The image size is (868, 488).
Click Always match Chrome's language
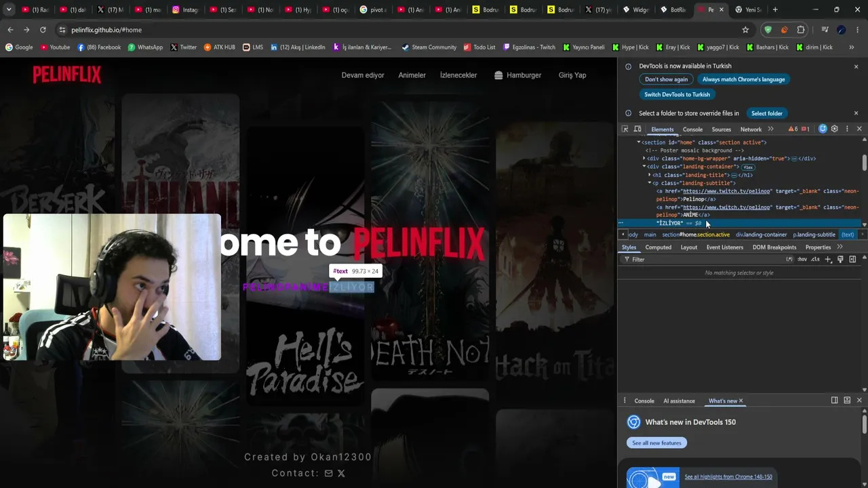[743, 79]
